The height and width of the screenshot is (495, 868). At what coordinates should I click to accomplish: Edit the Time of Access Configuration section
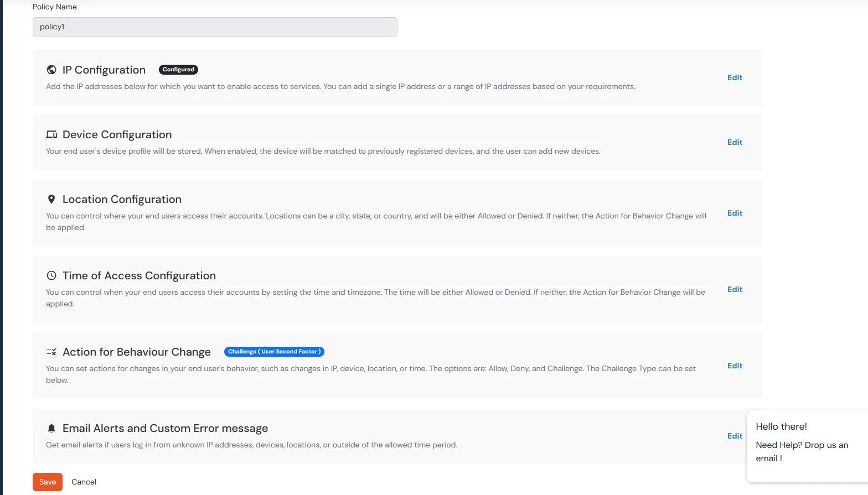point(735,289)
